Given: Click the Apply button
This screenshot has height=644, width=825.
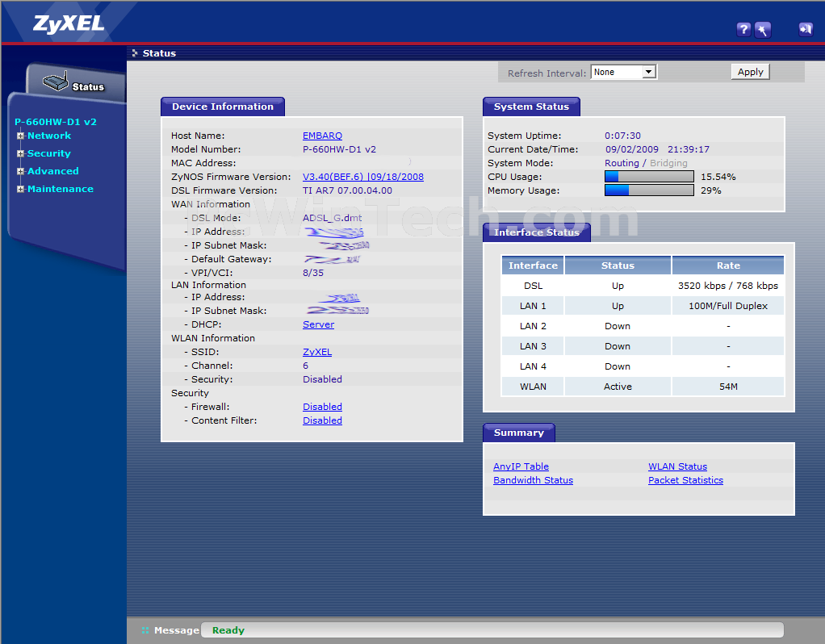Looking at the screenshot, I should (x=750, y=72).
